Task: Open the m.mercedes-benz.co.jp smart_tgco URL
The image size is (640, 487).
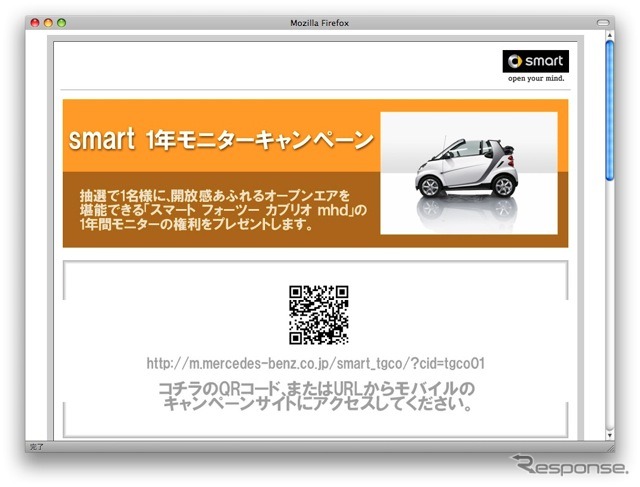Action: 316,363
